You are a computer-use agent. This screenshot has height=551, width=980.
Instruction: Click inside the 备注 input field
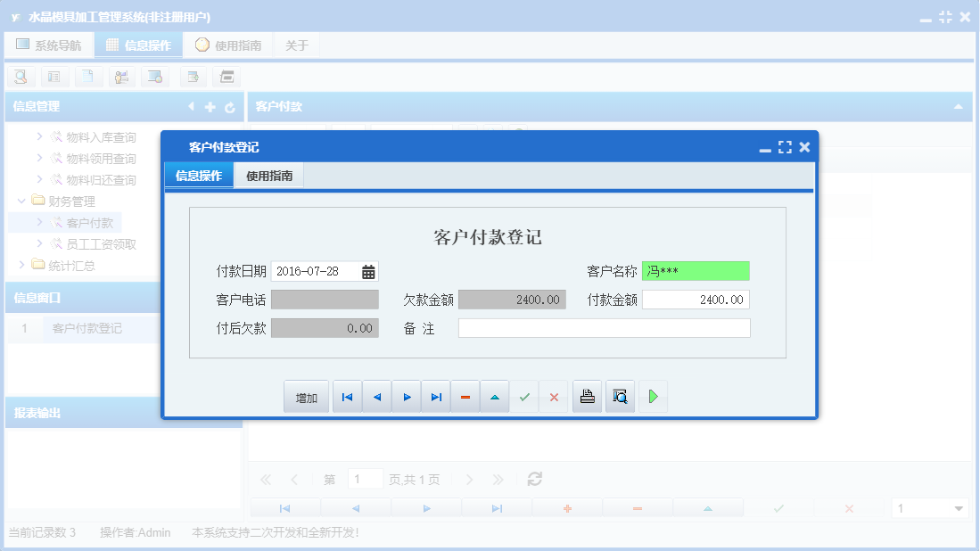(604, 327)
